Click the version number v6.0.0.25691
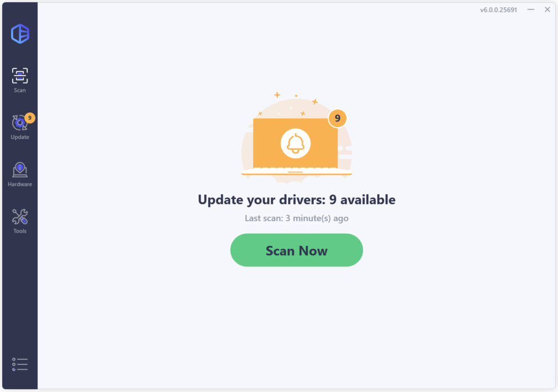 click(498, 10)
